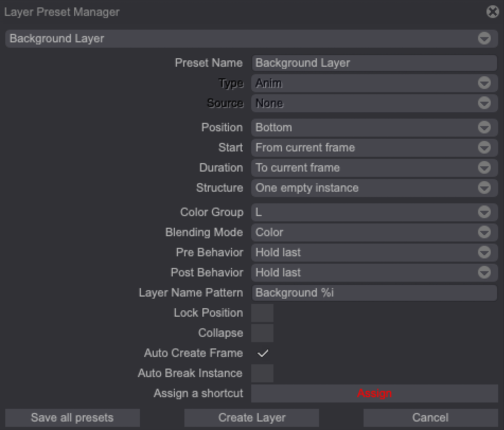This screenshot has height=430, width=504.
Task: Enable the Lock Position checkbox
Action: [262, 313]
